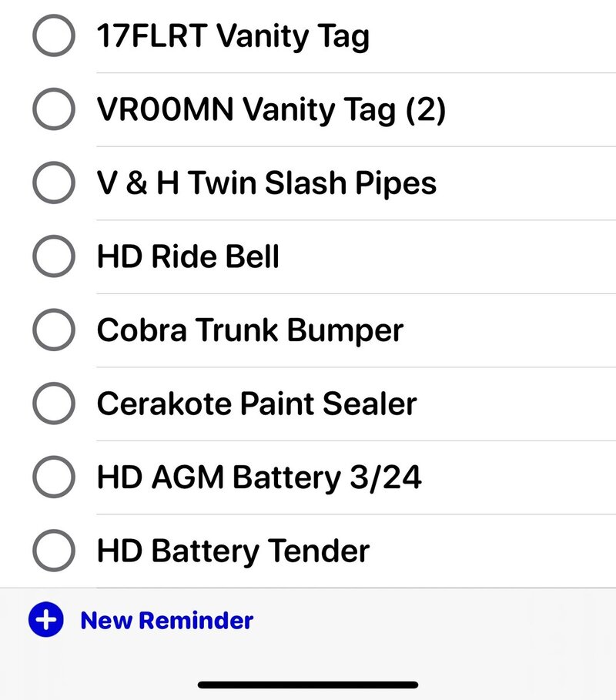This screenshot has height=700, width=616.
Task: Tap the New Reminder text
Action: (x=167, y=621)
